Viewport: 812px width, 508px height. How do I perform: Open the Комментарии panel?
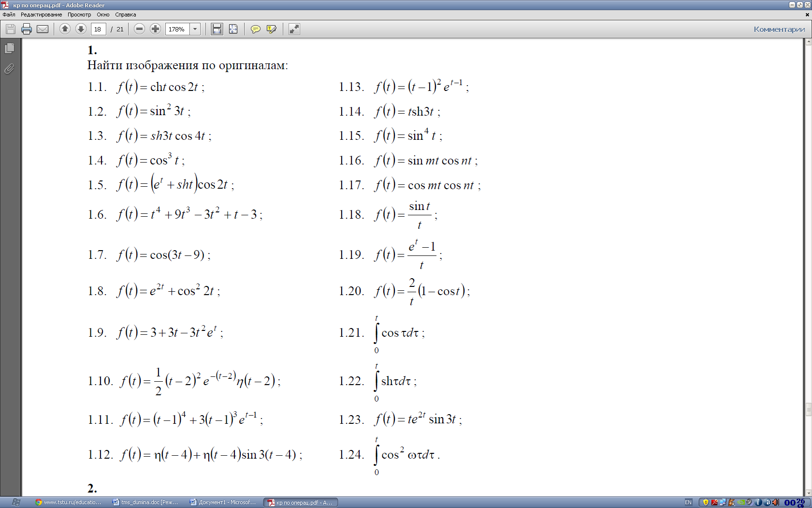tap(779, 29)
